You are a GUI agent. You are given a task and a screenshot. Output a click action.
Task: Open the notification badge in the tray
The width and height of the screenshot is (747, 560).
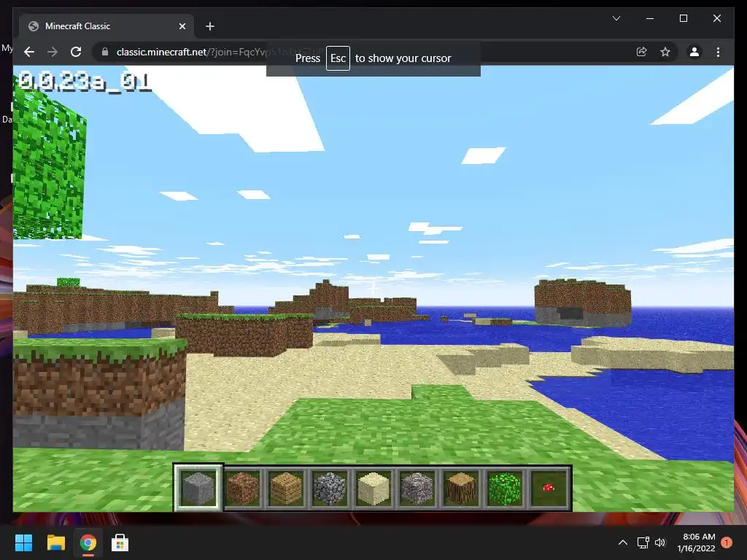727,542
